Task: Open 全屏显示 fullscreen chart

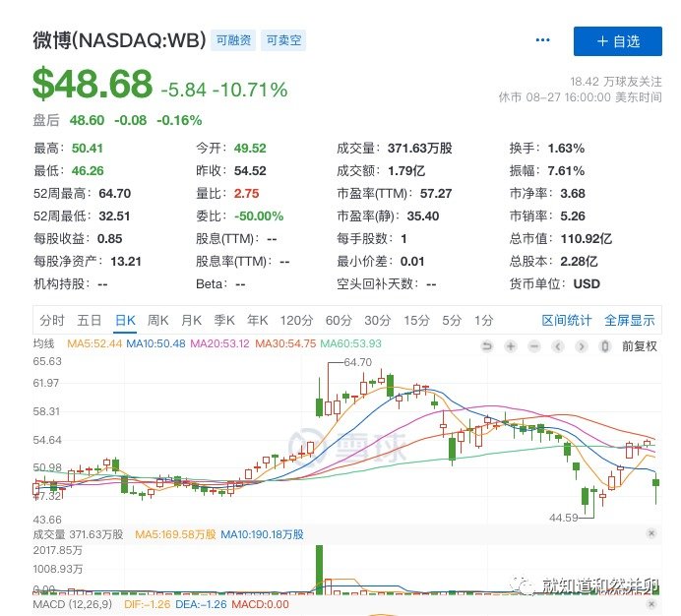Action: click(629, 321)
